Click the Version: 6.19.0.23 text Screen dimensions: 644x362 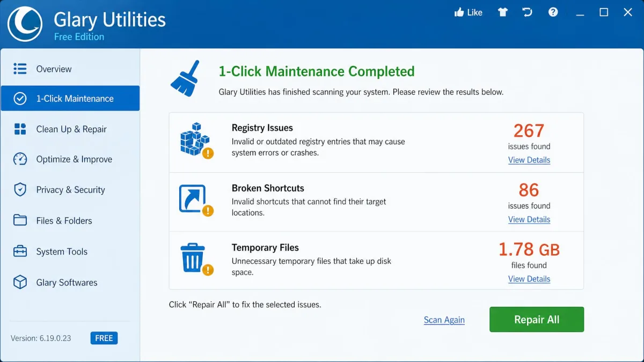[x=41, y=338]
